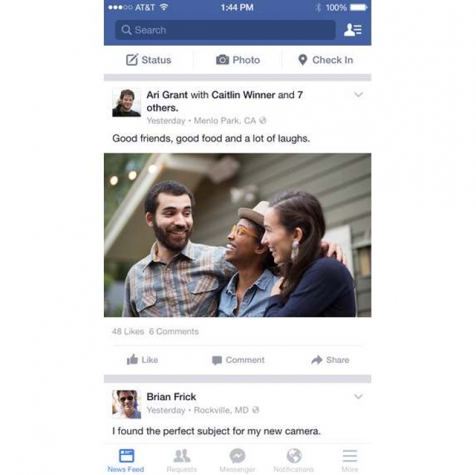Select the News Feed tab
This screenshot has width=476, height=475.
(126, 460)
